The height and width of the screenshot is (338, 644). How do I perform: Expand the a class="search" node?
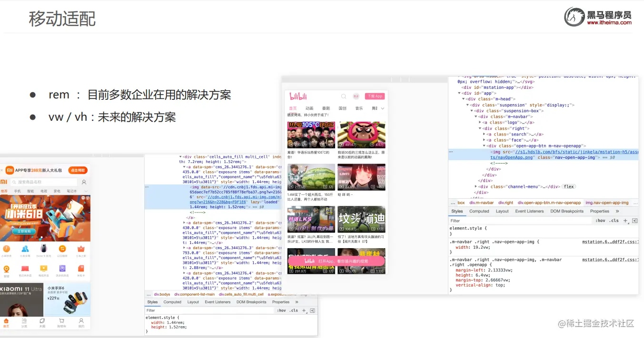pos(485,134)
